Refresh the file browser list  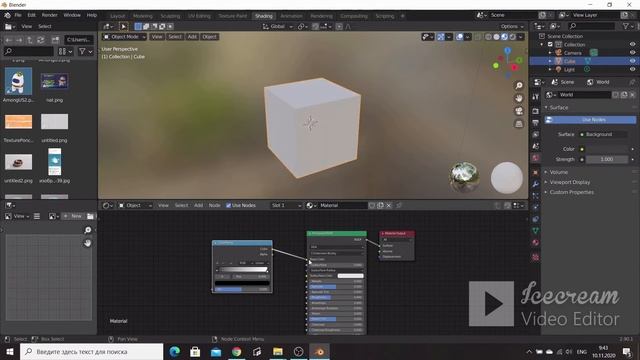click(x=41, y=40)
